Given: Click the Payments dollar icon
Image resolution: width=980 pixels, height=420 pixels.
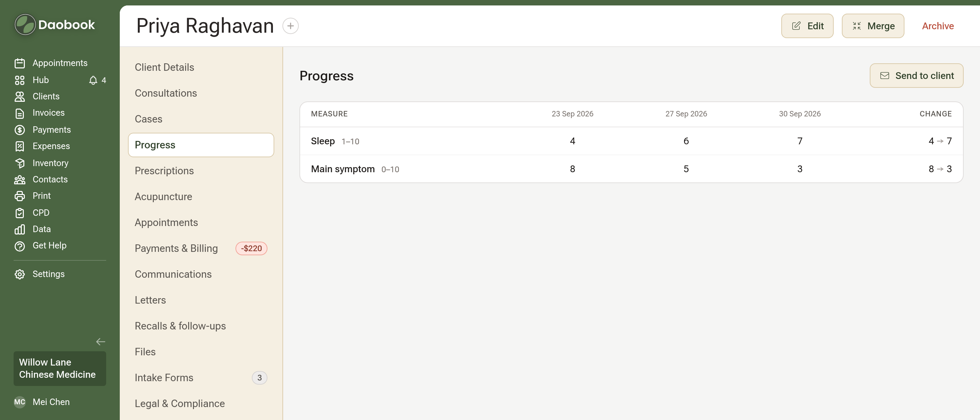Looking at the screenshot, I should point(20,130).
